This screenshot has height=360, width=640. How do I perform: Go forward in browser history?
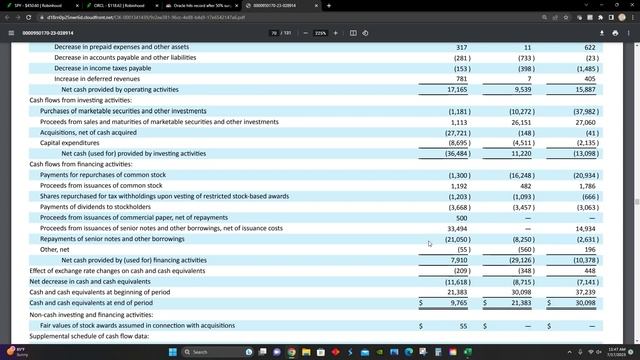[18, 18]
